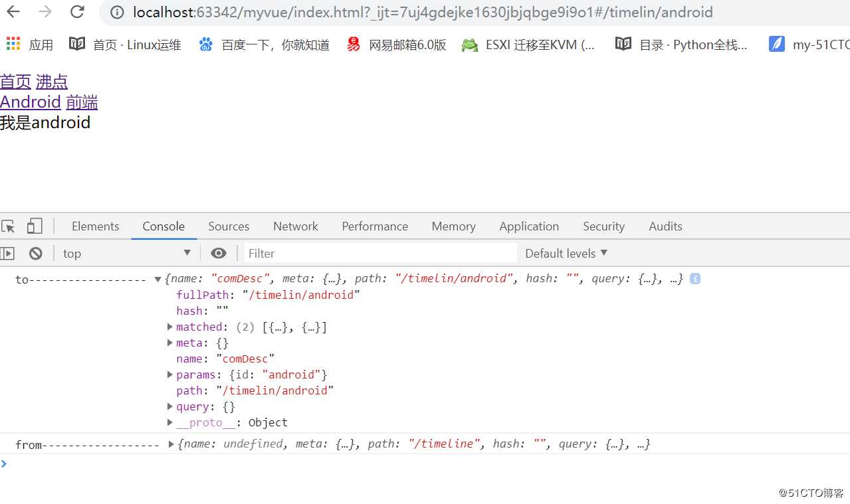Click the console Filter input field

380,253
